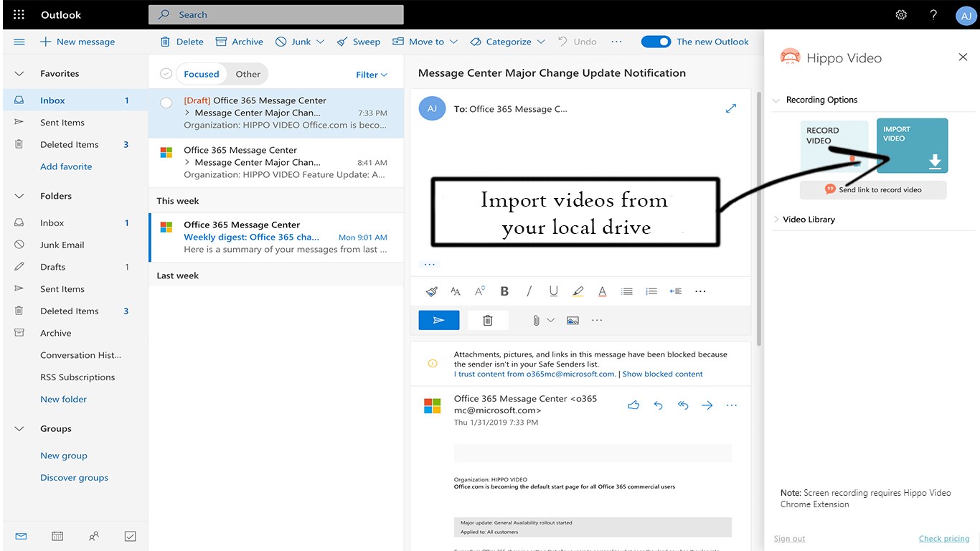Collapse Recording Options section
This screenshot has width=980, height=551.
(x=776, y=100)
